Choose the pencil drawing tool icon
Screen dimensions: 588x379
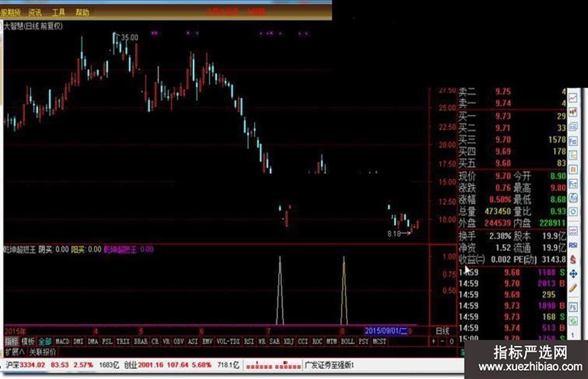click(573, 288)
